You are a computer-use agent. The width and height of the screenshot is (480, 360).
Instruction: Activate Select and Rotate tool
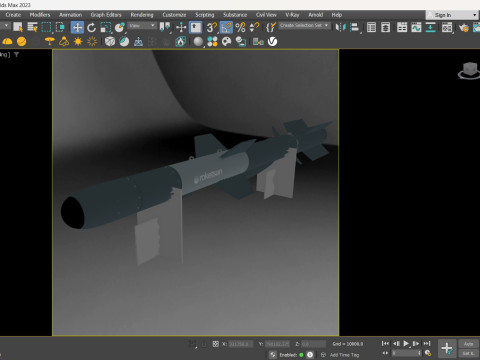pos(91,27)
